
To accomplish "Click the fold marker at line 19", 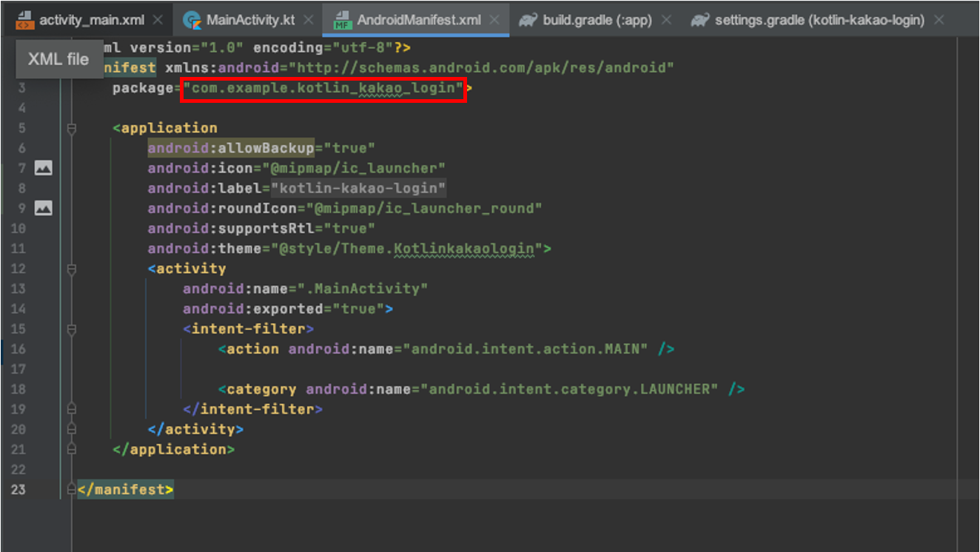I will 72,408.
